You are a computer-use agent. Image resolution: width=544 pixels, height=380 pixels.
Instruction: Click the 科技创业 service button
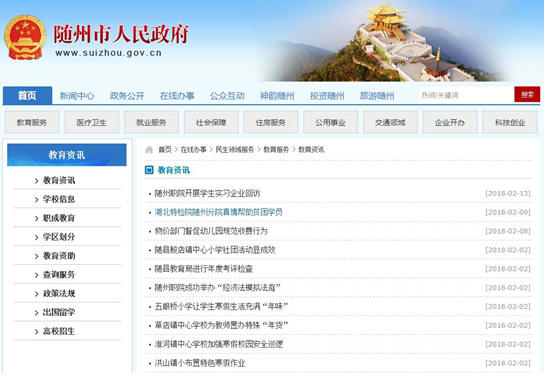click(510, 122)
